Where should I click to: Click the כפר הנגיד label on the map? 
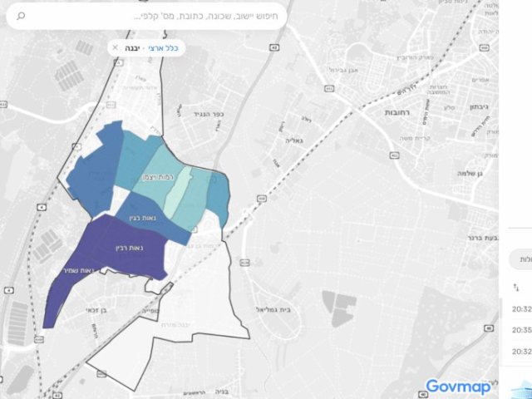coord(209,115)
